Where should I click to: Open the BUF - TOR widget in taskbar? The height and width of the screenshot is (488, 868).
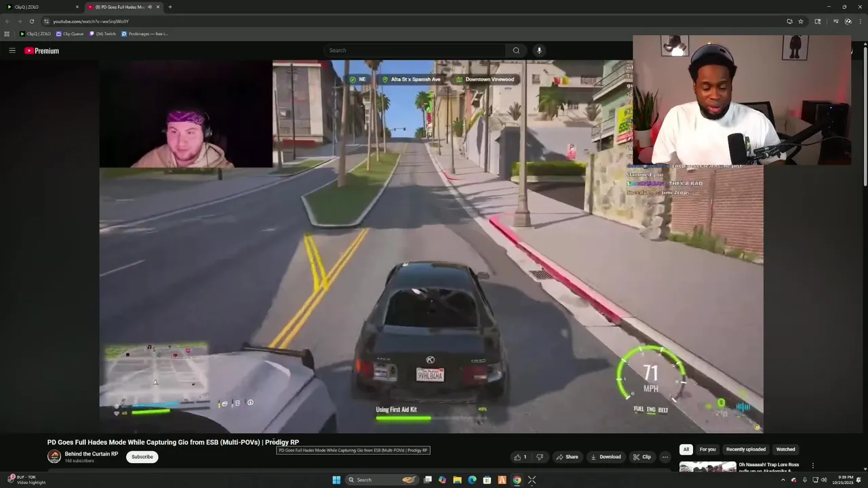[x=26, y=480]
